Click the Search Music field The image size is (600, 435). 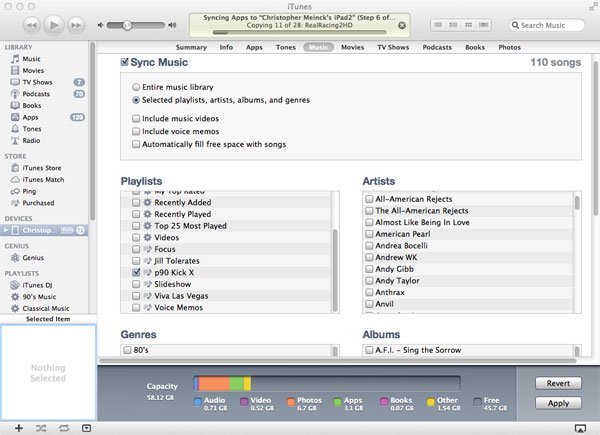(546, 25)
